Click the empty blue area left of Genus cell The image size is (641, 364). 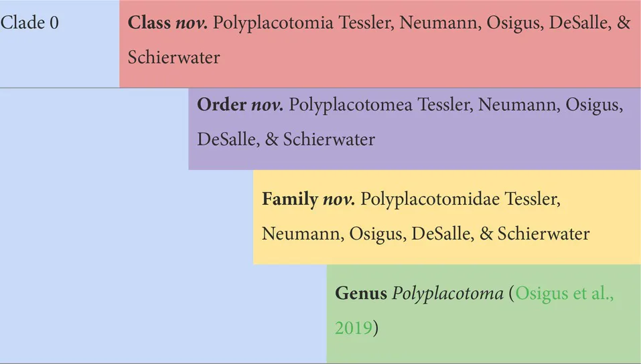(161, 313)
